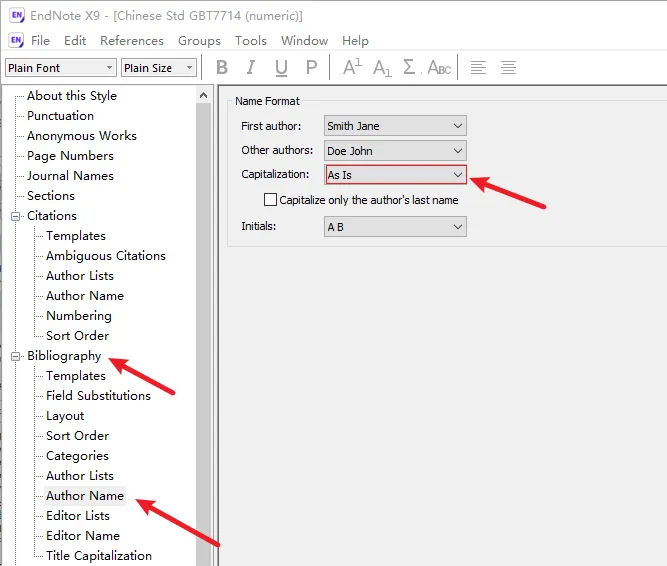Apply Superscript formatting icon
Image resolution: width=667 pixels, height=566 pixels.
(352, 67)
